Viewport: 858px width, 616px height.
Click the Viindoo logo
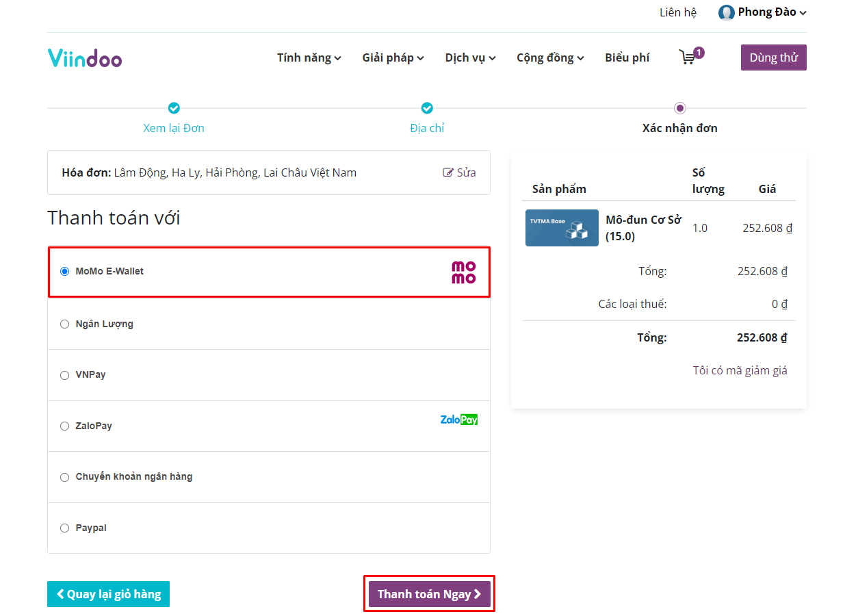85,58
